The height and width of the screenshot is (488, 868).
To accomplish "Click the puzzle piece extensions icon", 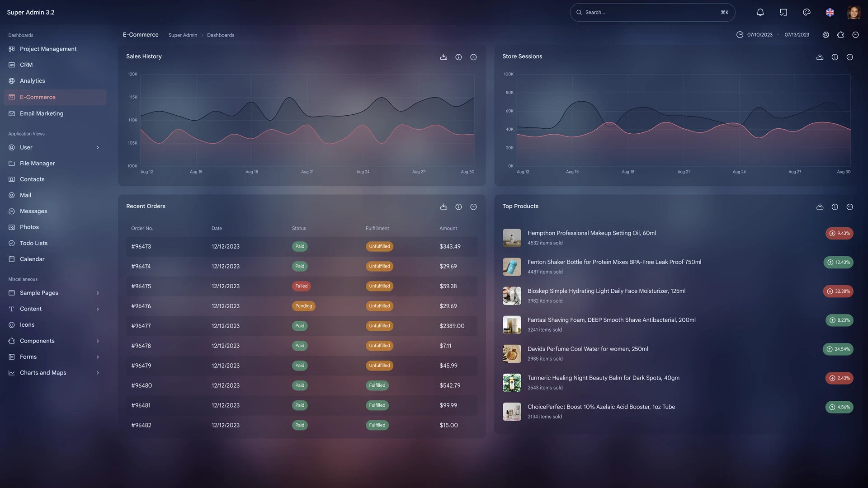I will (x=840, y=35).
